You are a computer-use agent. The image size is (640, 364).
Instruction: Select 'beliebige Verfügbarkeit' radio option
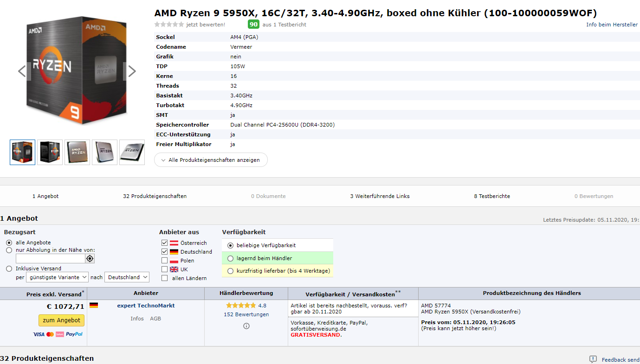(x=230, y=245)
